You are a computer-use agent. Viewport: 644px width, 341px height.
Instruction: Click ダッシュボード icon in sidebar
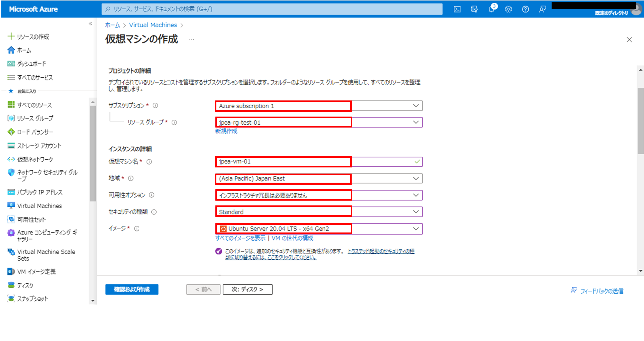(x=11, y=63)
